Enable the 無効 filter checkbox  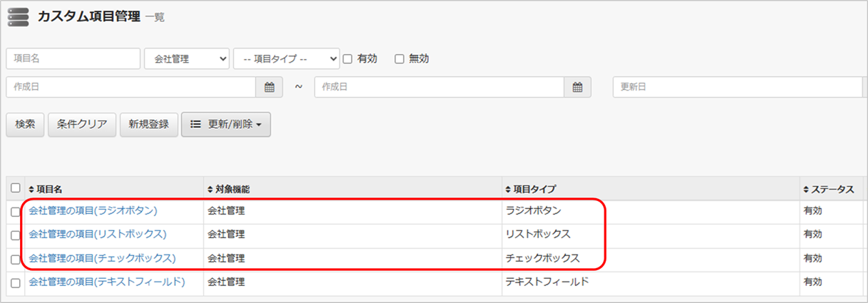(400, 59)
